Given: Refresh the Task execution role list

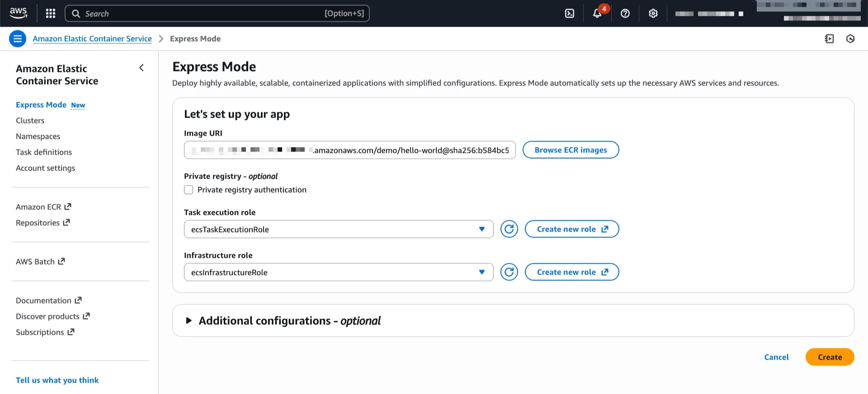Looking at the screenshot, I should click(x=509, y=229).
